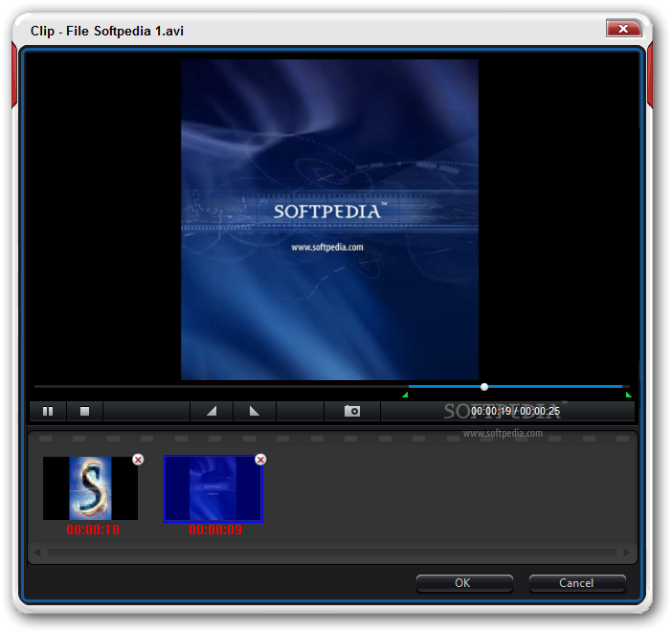Set the clip start point marker icon
This screenshot has height=633, width=672.
(x=212, y=411)
